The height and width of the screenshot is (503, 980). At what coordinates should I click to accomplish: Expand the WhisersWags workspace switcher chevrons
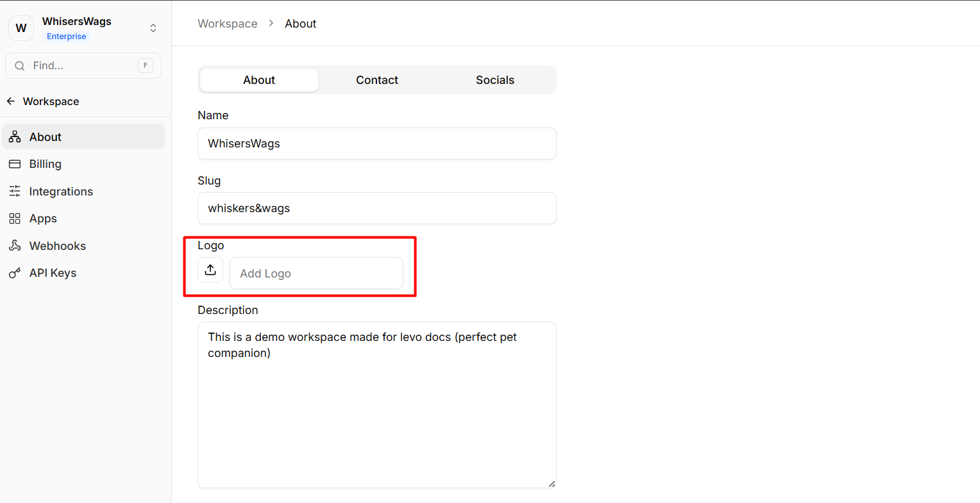pyautogui.click(x=153, y=28)
